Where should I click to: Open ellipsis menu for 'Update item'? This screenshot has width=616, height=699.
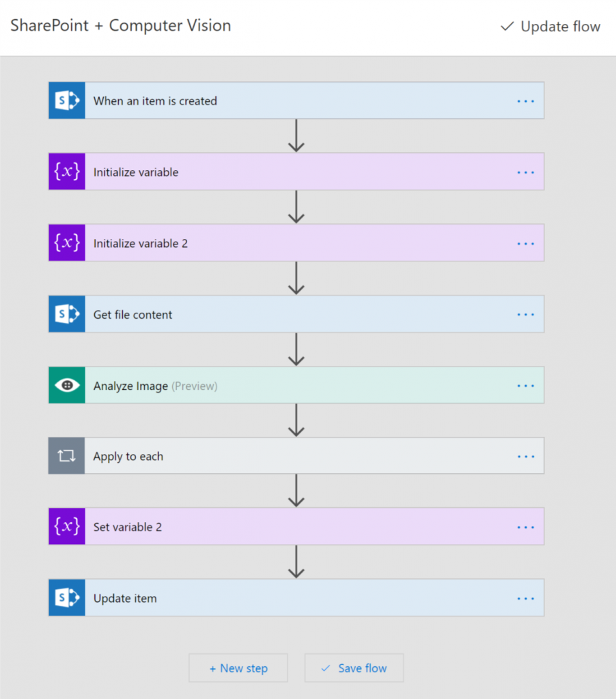tap(525, 599)
